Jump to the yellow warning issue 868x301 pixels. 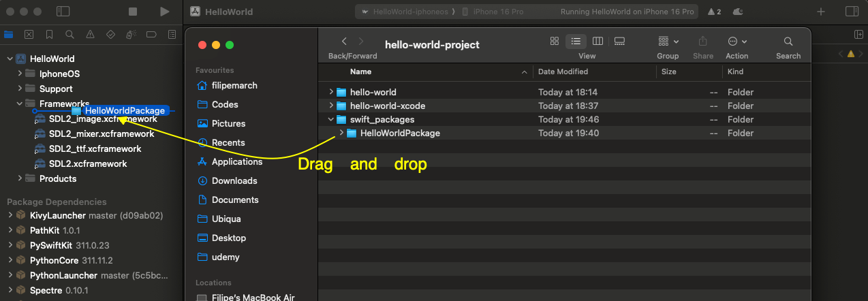pyautogui.click(x=851, y=53)
